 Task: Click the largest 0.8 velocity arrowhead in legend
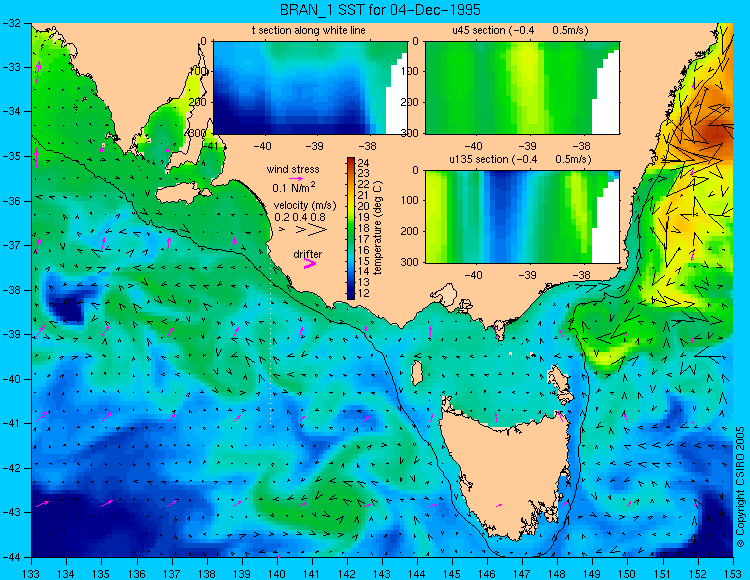click(317, 230)
